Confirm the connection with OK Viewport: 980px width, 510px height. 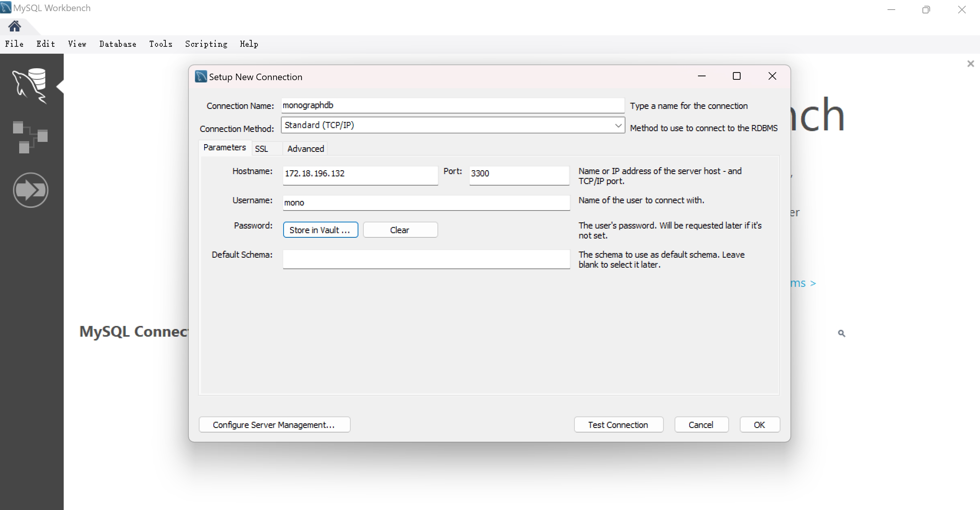pyautogui.click(x=760, y=425)
